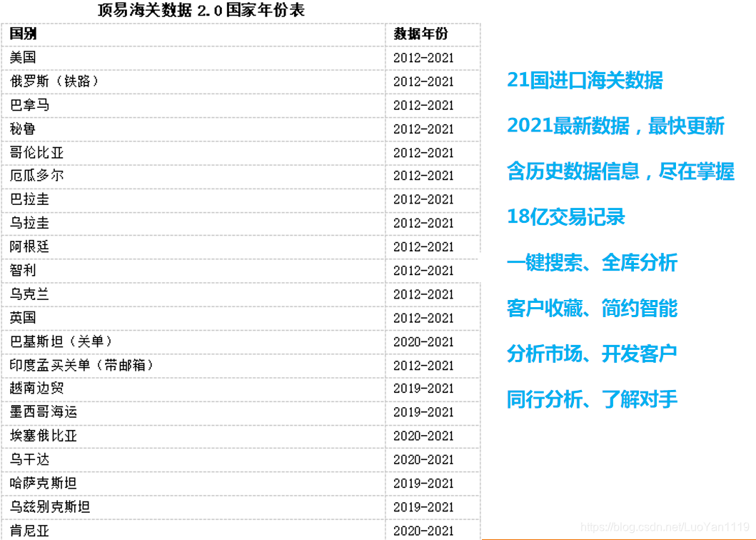Select the 秘鲁 country cell

pos(23,129)
